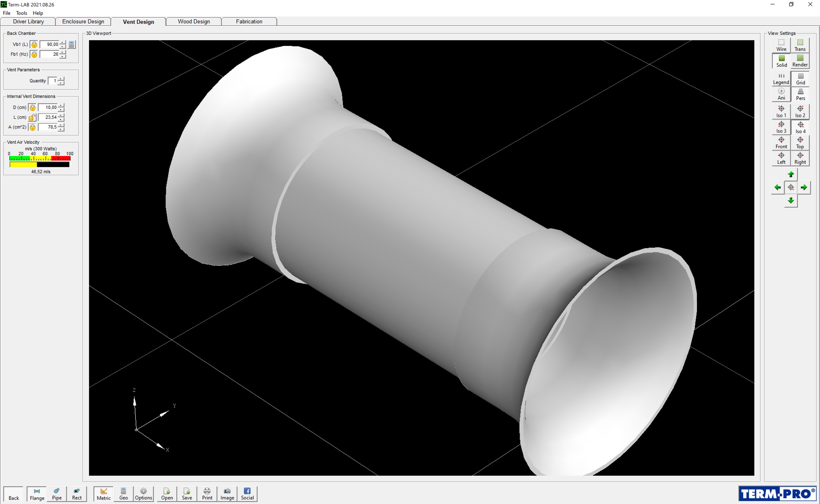Toggle the padlock on D (cm) dimension
820x504 pixels.
pyautogui.click(x=32, y=107)
